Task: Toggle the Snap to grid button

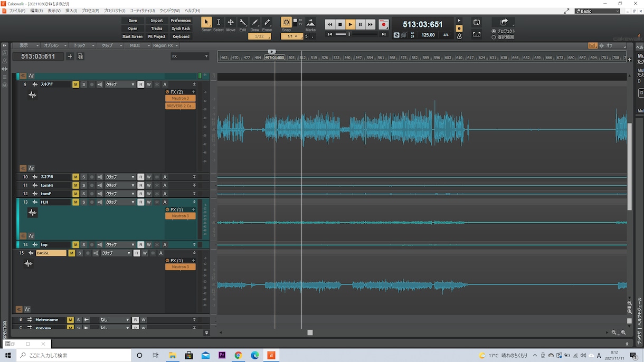Action: pos(286,22)
